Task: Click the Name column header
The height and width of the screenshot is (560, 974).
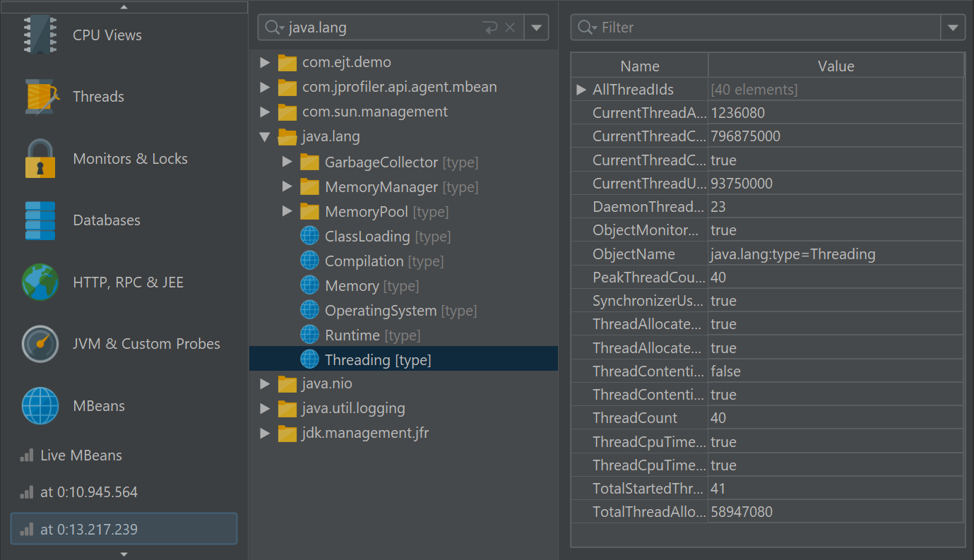Action: (x=639, y=66)
